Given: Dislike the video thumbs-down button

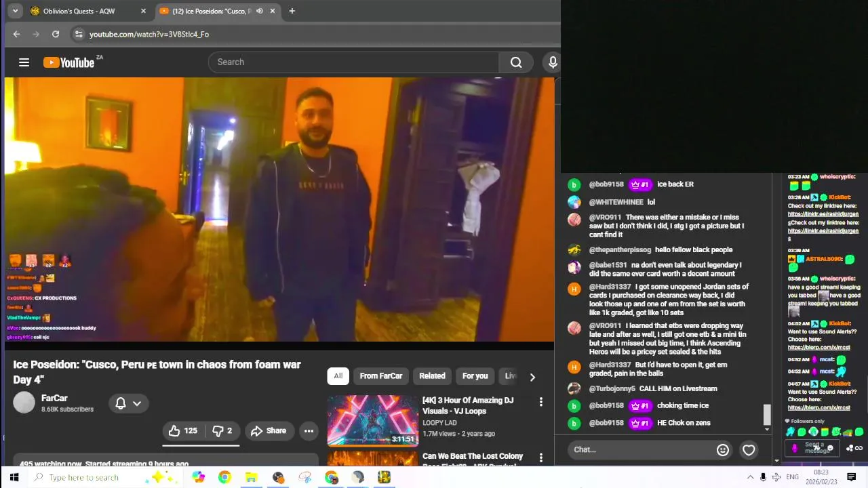Looking at the screenshot, I should pos(222,430).
